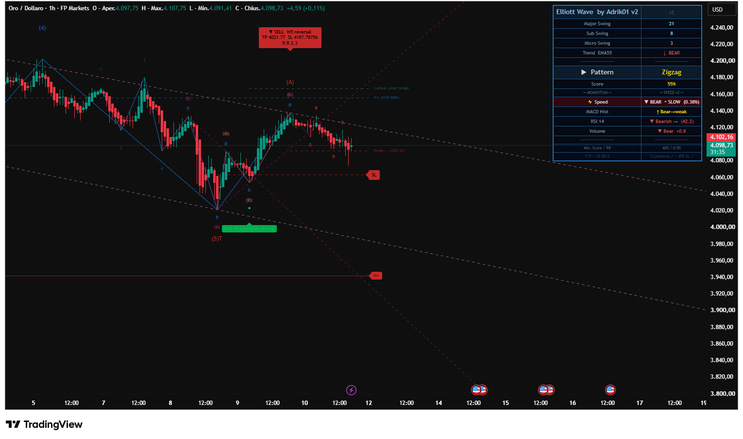Click the red 4.102,16 price label
Screen dimensions: 743x439
pos(721,137)
